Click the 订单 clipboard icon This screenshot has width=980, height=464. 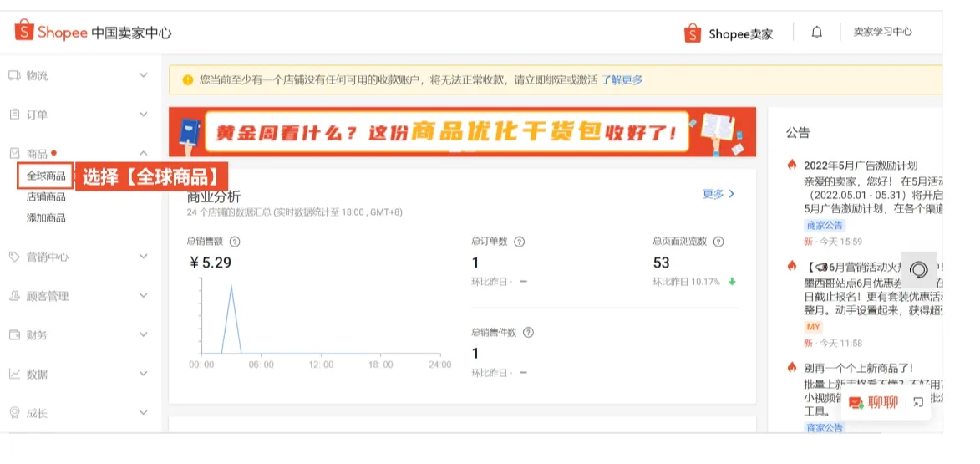[14, 115]
